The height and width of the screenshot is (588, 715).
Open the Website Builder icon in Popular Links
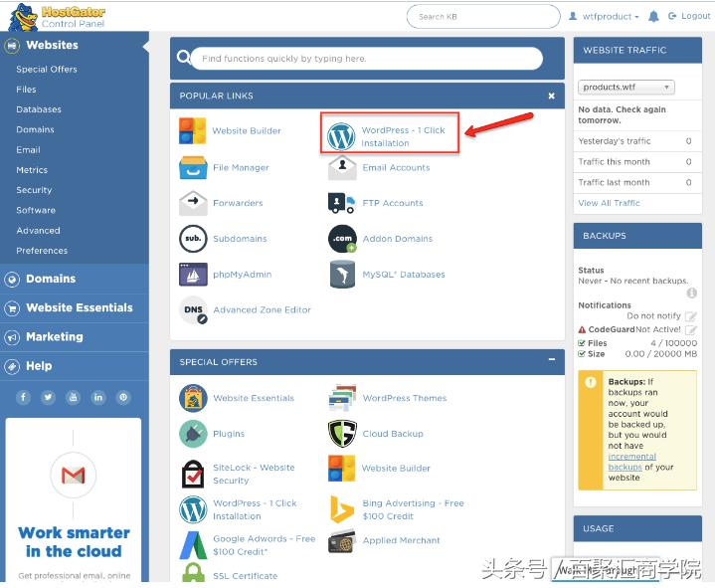[192, 131]
